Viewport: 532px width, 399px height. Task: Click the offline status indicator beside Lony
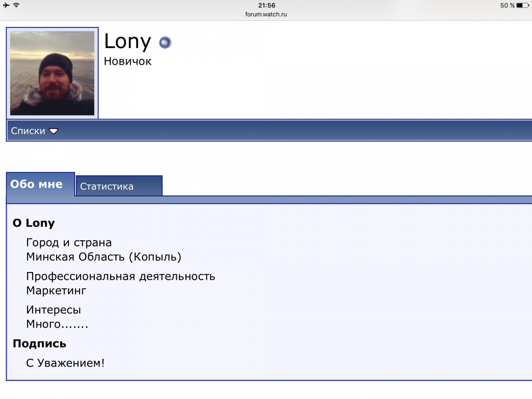coord(165,42)
